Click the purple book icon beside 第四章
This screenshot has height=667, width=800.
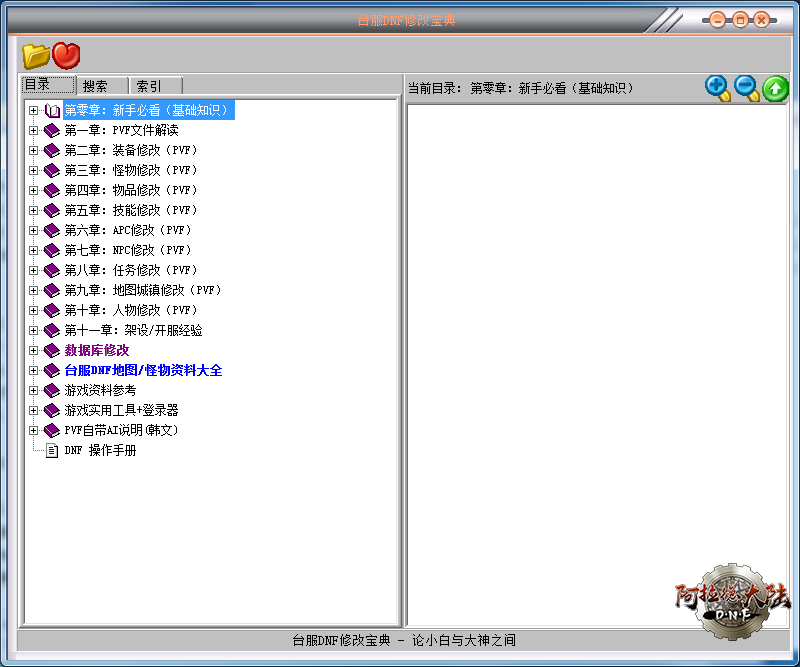52,190
